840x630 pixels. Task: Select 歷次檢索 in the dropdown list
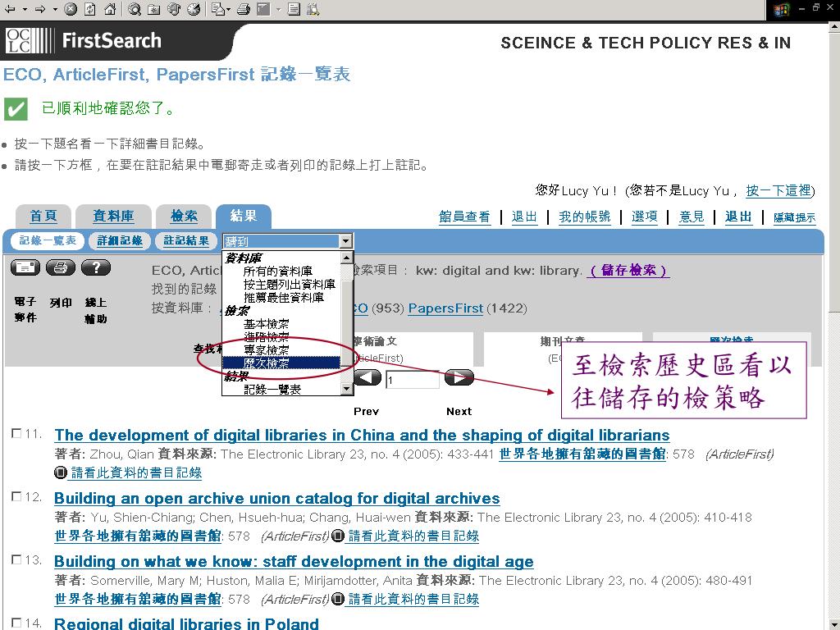[x=281, y=363]
